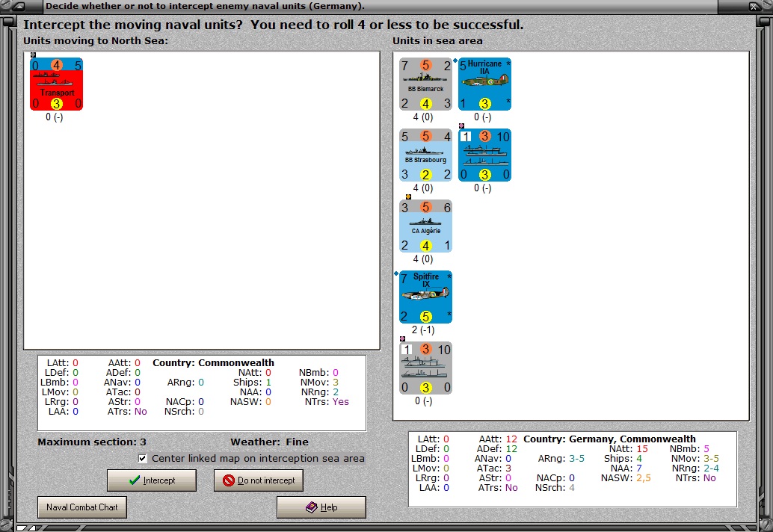Viewport: 773px width, 532px height.
Task: Click 'Country: Commonwealth' in left stats panel
Action: click(213, 362)
